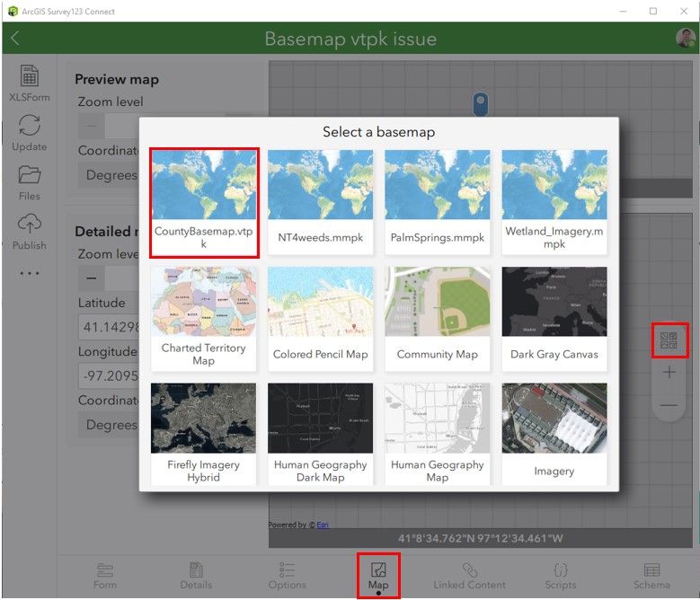Minimize the Survey123 Connect window
The height and width of the screenshot is (600, 700).
[x=624, y=11]
